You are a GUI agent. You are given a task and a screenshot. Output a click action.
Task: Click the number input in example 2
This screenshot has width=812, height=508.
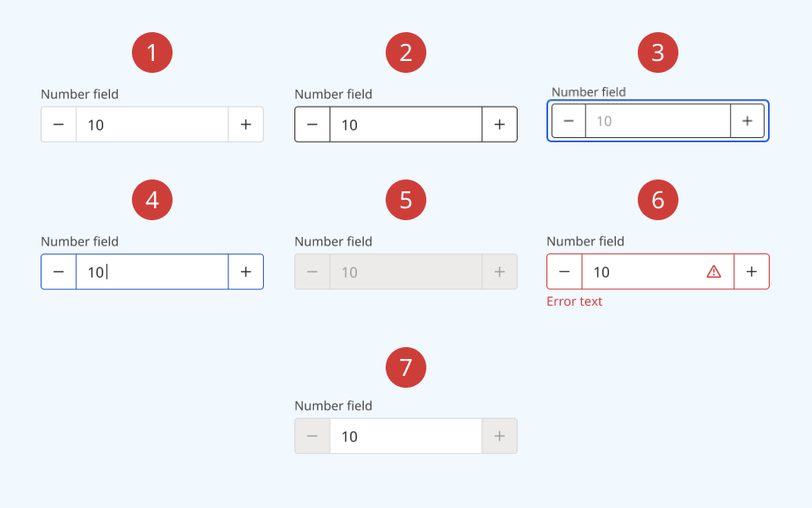pyautogui.click(x=406, y=124)
